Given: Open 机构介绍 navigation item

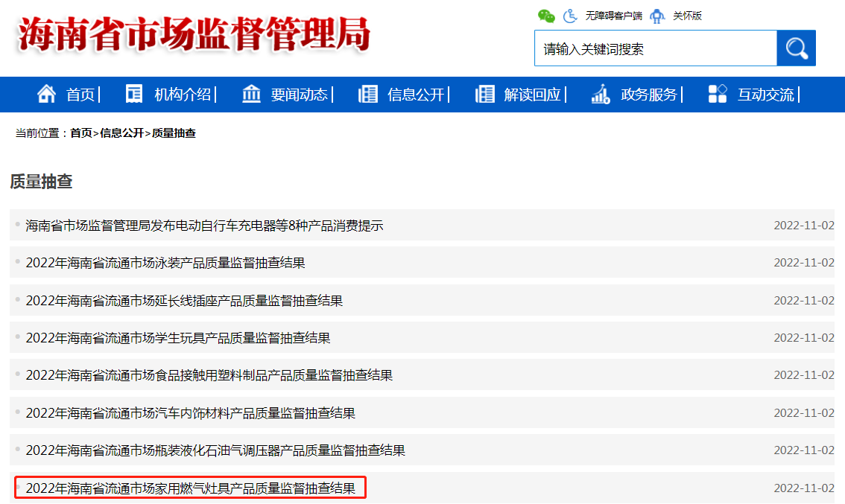Looking at the screenshot, I should [x=183, y=95].
